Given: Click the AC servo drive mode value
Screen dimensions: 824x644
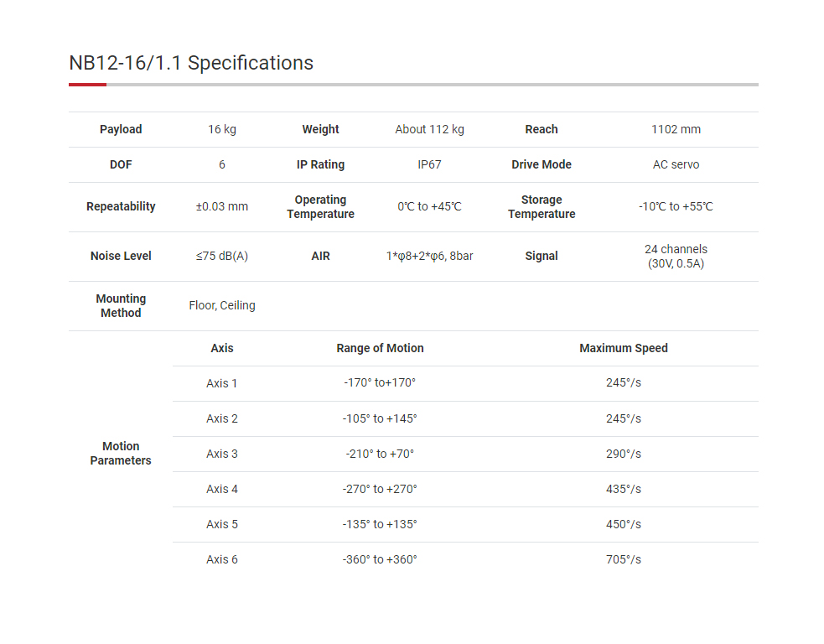Looking at the screenshot, I should 676,164.
